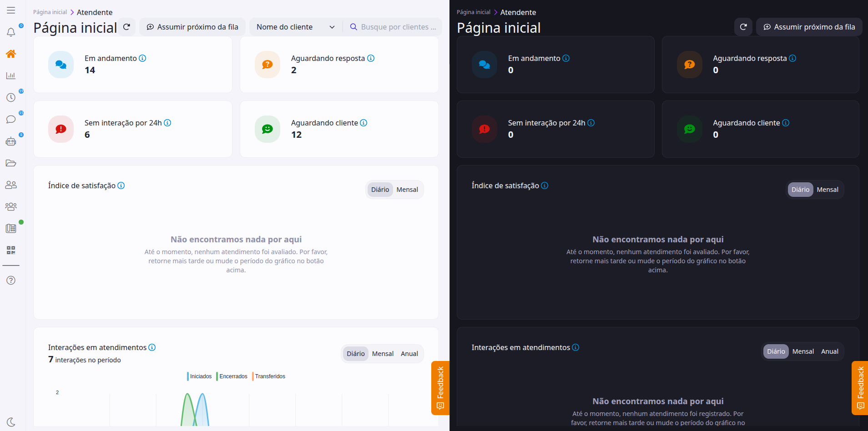The height and width of the screenshot is (431, 868).
Task: Go to the orange home icon
Action: point(11,54)
